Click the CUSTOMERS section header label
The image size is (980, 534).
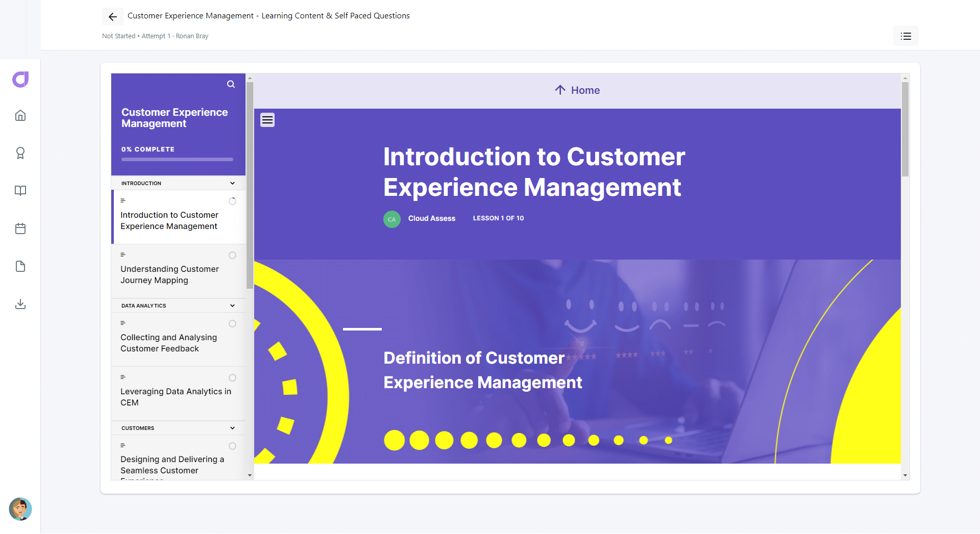138,428
